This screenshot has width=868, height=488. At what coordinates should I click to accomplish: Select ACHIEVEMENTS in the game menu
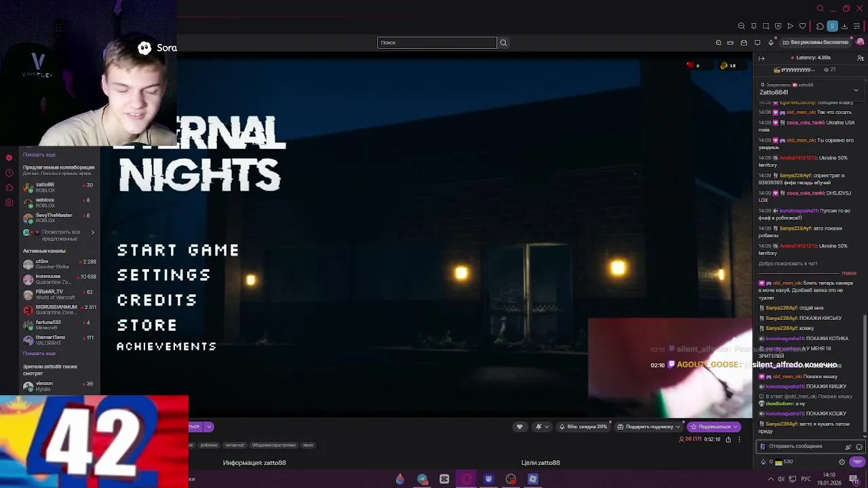167,346
